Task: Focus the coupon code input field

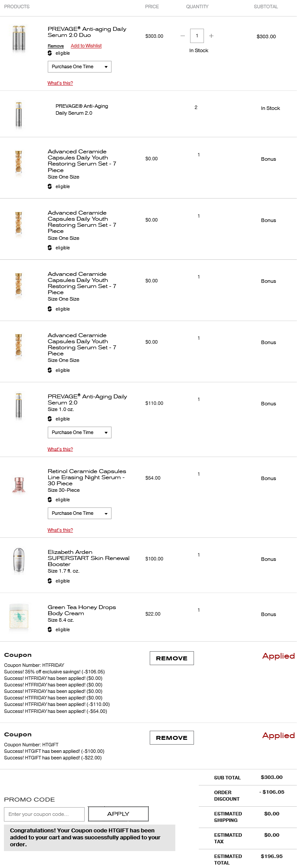Action: 44,814
